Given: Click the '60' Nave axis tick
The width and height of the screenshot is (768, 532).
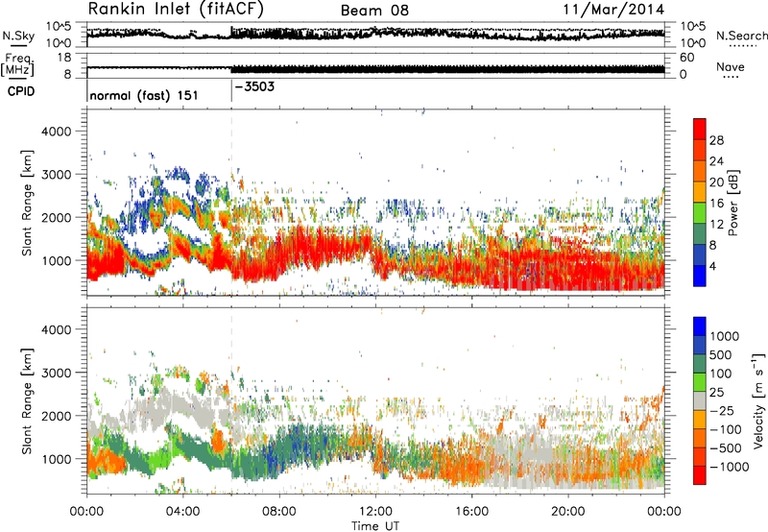Looking at the screenshot, I should point(686,58).
